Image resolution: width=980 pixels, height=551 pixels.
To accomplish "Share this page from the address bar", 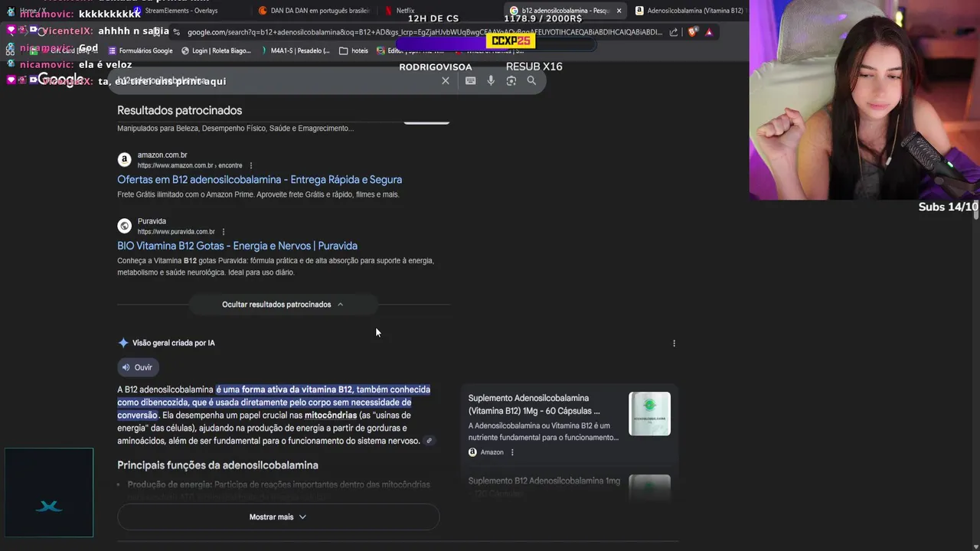I will tap(674, 32).
